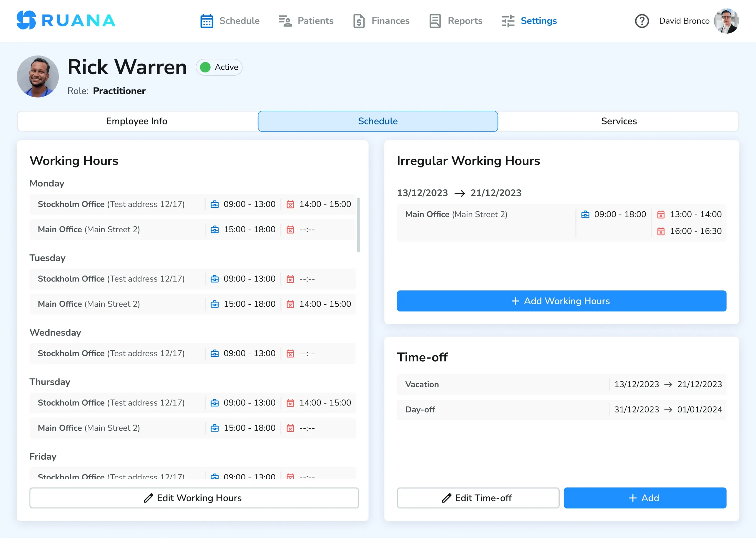Click the briefcase icon in the Tuesday Main Office row
The width and height of the screenshot is (756, 538).
(215, 304)
